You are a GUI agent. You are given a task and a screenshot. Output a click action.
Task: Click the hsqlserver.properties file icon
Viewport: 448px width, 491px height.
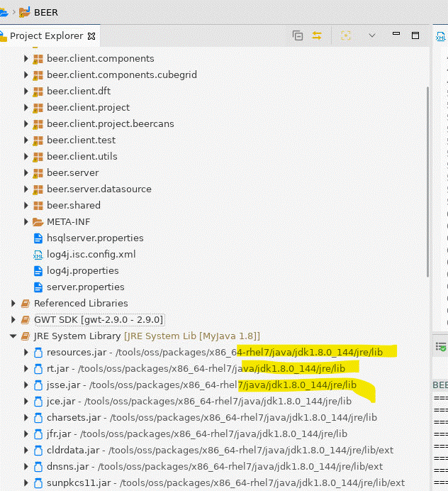tap(38, 238)
